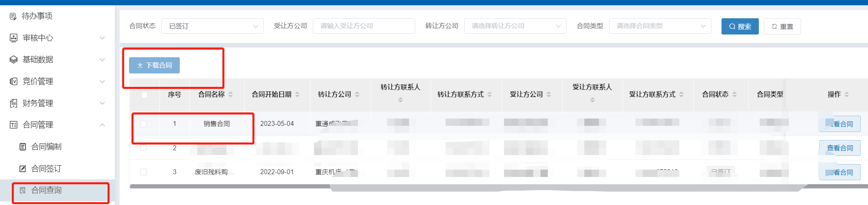Screen dimensions: 868x205
Task: Open the 合同状态 dropdown showing 已签订
Action: point(212,26)
